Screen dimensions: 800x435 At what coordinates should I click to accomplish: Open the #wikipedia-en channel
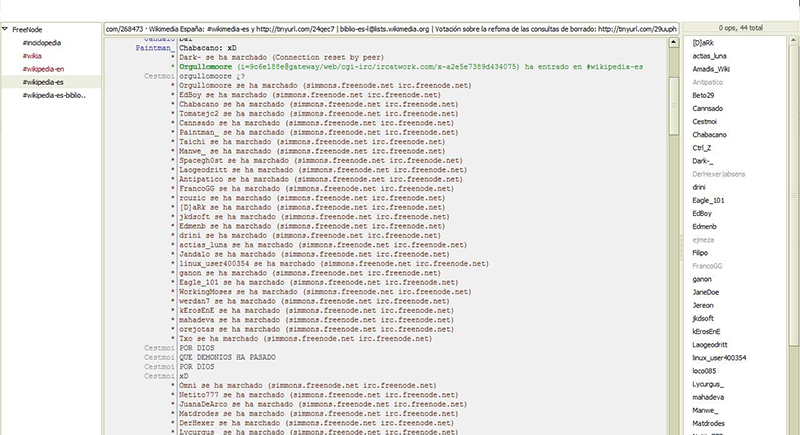[x=43, y=69]
